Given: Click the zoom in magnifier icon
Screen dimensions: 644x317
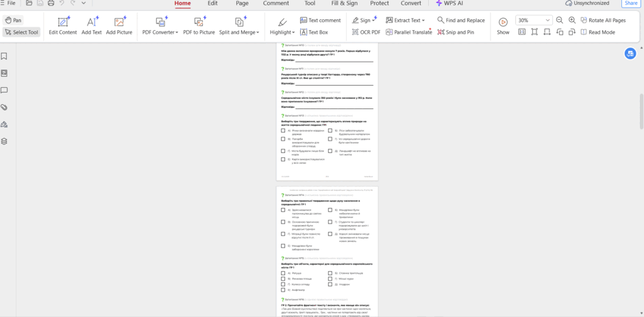Looking at the screenshot, I should 571,20.
